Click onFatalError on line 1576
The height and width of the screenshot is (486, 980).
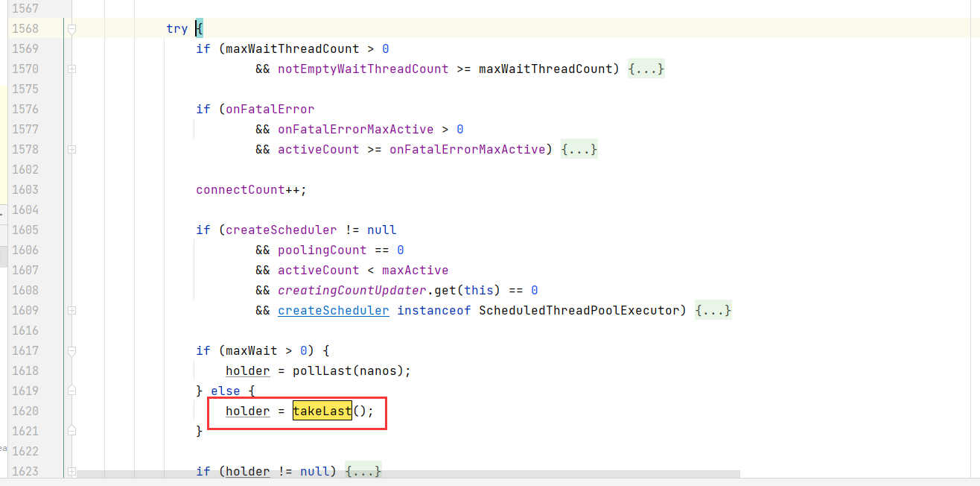pyautogui.click(x=270, y=110)
